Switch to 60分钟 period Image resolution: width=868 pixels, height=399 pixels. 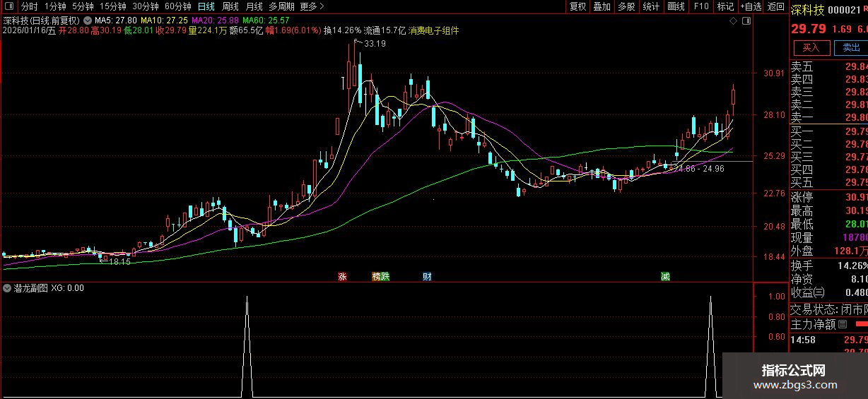[x=178, y=6]
